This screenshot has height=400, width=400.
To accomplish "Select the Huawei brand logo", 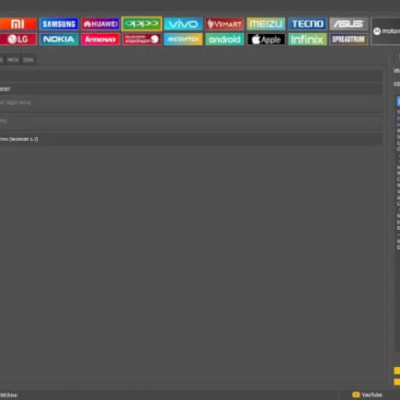I will [100, 24].
